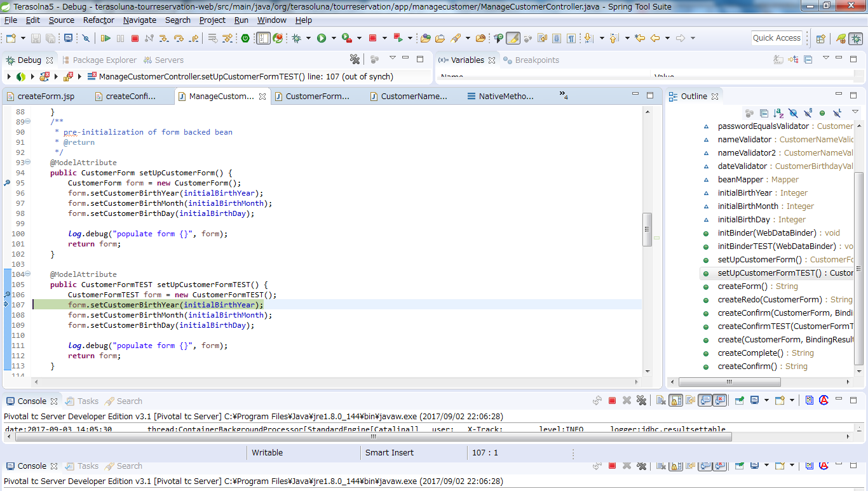The height and width of the screenshot is (491, 868).
Task: Show hidden editor tabs list (»4)
Action: [564, 96]
